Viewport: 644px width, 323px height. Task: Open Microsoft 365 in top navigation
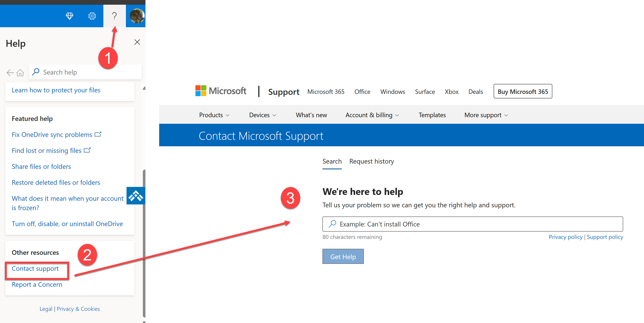click(326, 92)
